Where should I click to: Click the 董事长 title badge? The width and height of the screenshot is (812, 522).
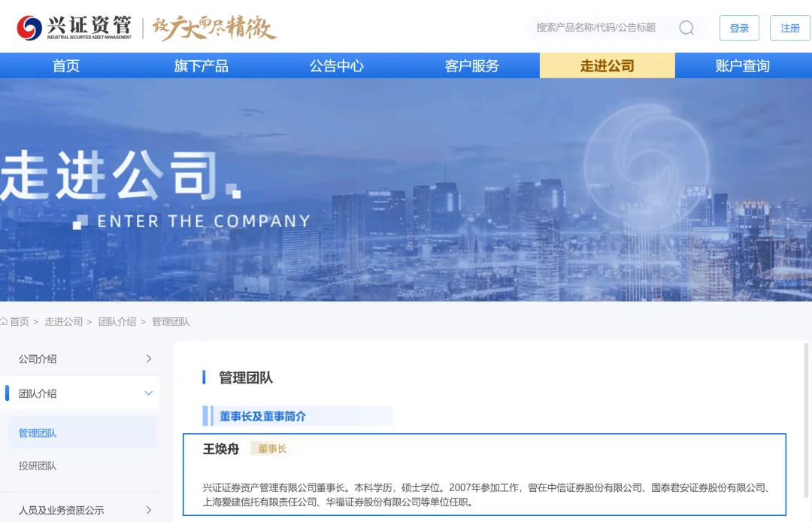tap(272, 448)
